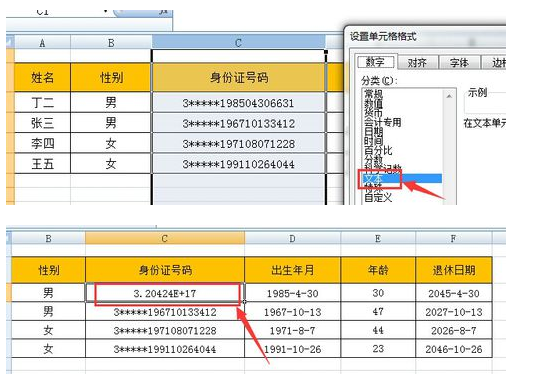534x374 pixels.
Task: Select the cell containing 丁二
Action: 42,102
